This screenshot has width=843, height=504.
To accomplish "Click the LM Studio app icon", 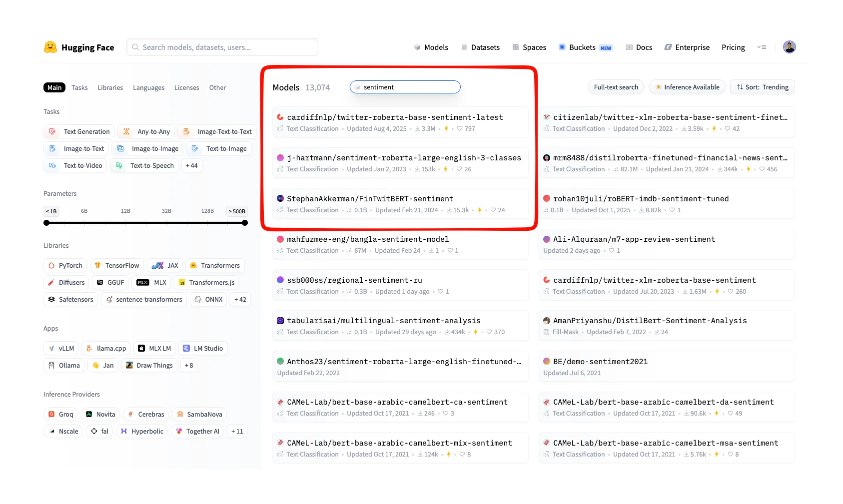I will tap(186, 348).
